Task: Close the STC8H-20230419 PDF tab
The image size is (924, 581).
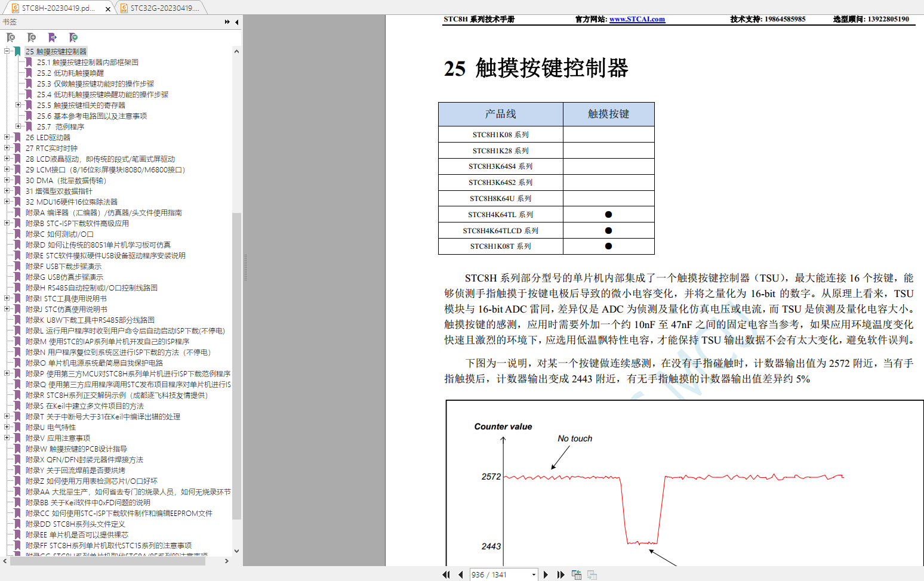Action: coord(107,9)
